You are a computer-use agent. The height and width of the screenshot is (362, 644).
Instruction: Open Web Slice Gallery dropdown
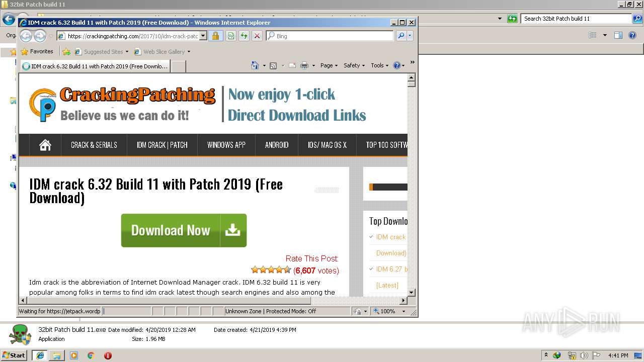[x=189, y=51]
